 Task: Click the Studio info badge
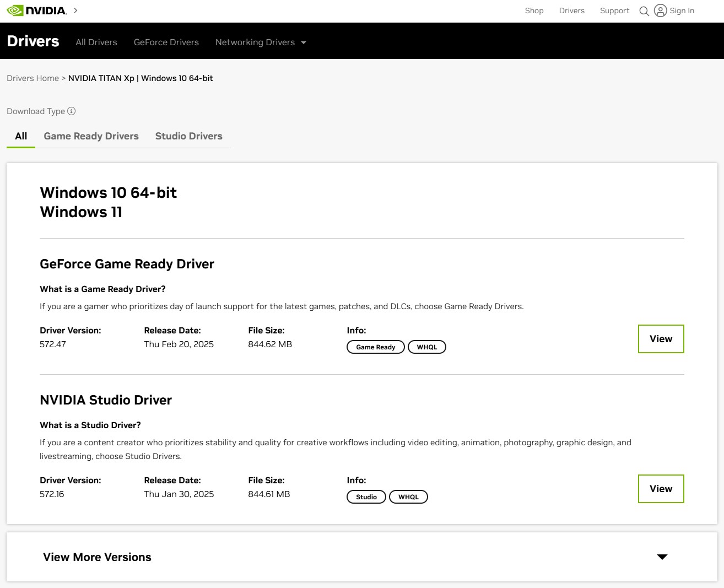coord(366,497)
